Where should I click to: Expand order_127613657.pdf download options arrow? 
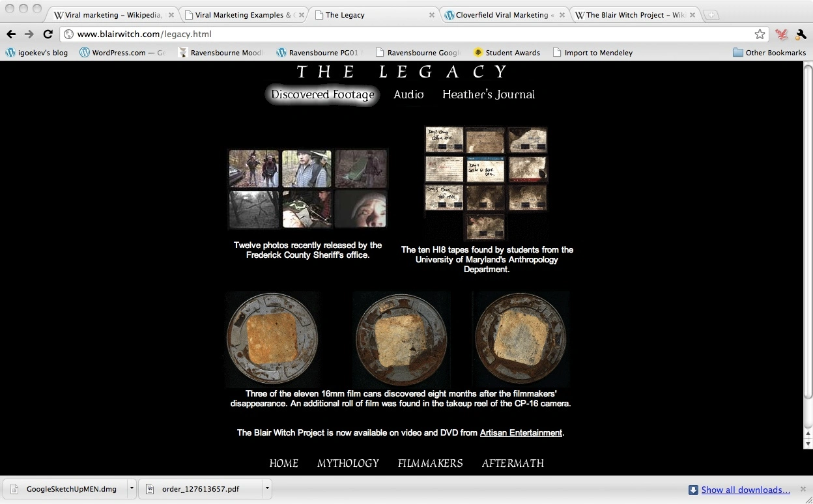266,488
